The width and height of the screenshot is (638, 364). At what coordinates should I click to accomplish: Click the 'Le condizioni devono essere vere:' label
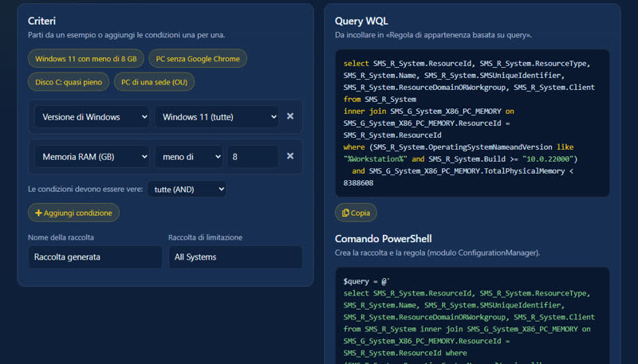(85, 190)
